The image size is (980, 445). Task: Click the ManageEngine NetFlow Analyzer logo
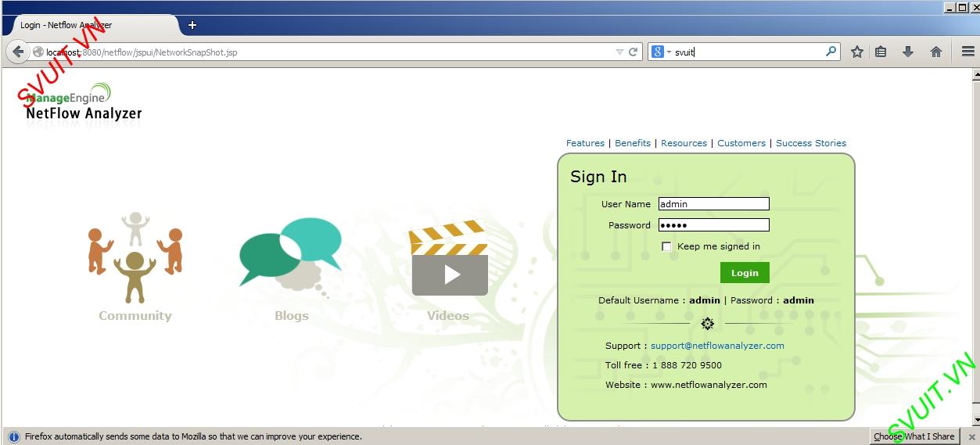point(83,102)
